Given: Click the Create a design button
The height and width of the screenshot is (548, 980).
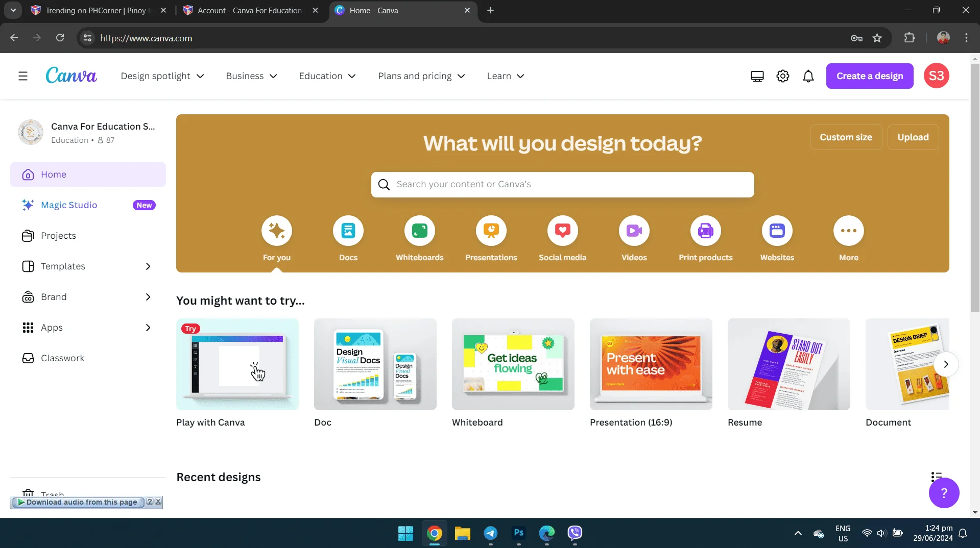Looking at the screenshot, I should point(870,76).
